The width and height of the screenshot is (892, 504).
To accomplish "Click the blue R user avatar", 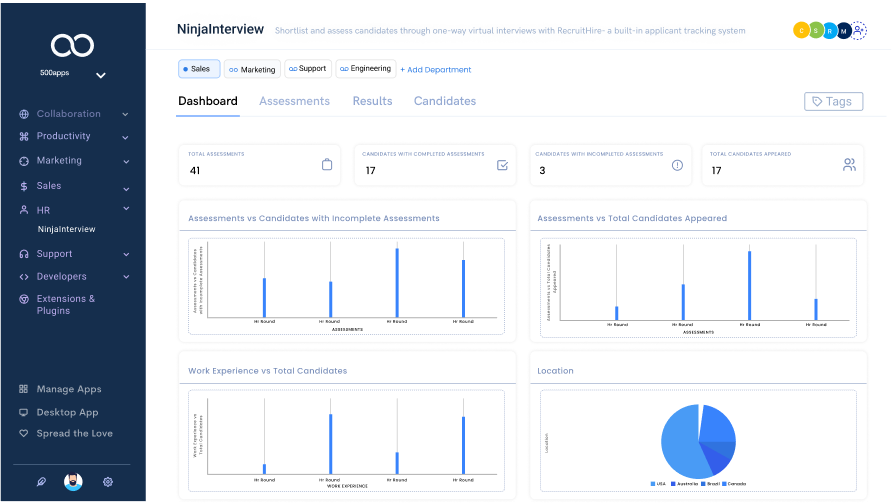I will [829, 31].
